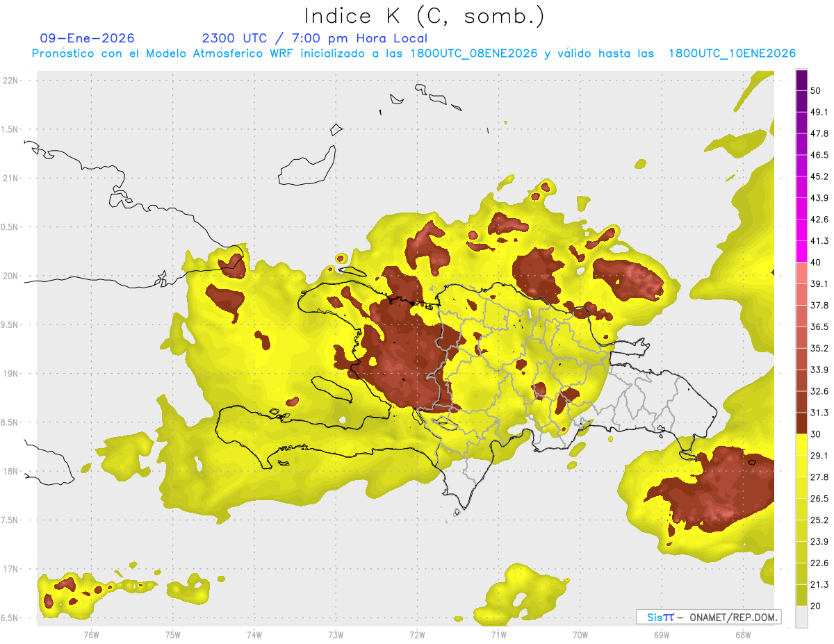Click the '17N' latitude label
834x644 pixels.
[10, 570]
